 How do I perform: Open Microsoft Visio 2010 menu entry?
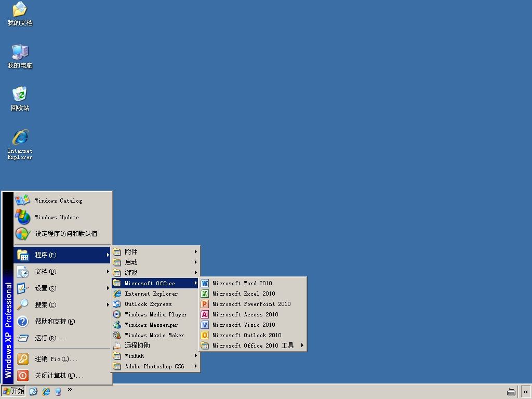pos(253,325)
